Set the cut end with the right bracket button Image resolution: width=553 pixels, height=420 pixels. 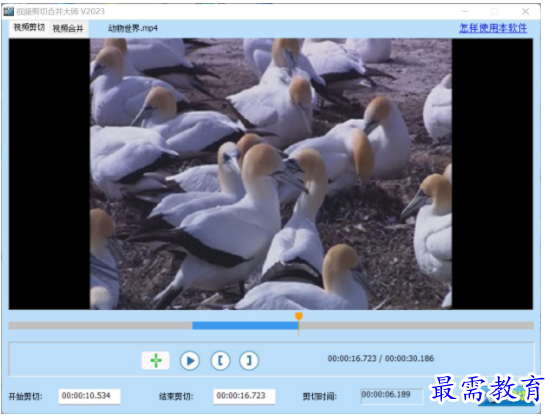pos(249,361)
